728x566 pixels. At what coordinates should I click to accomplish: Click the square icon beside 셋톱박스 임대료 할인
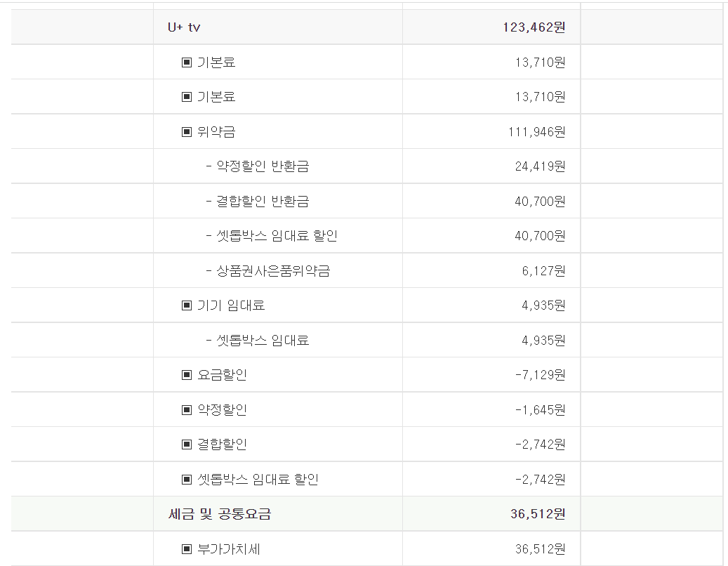[187, 480]
